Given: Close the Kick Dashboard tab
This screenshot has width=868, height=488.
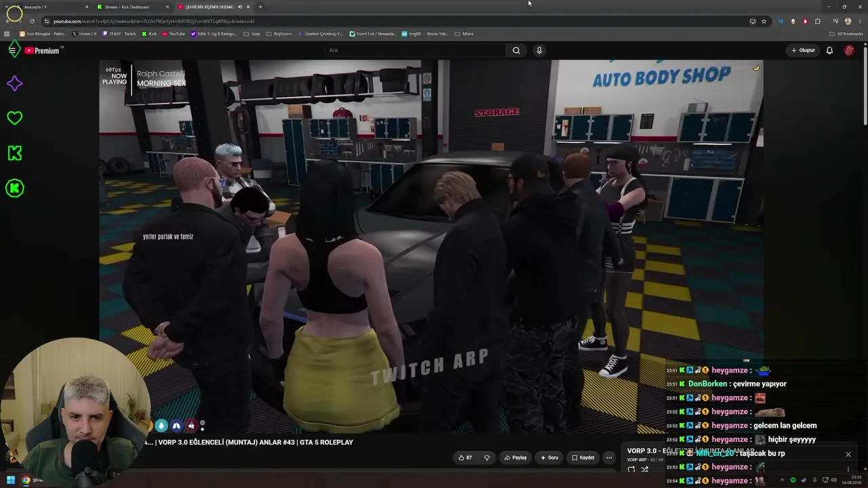Looking at the screenshot, I should pyautogui.click(x=167, y=7).
